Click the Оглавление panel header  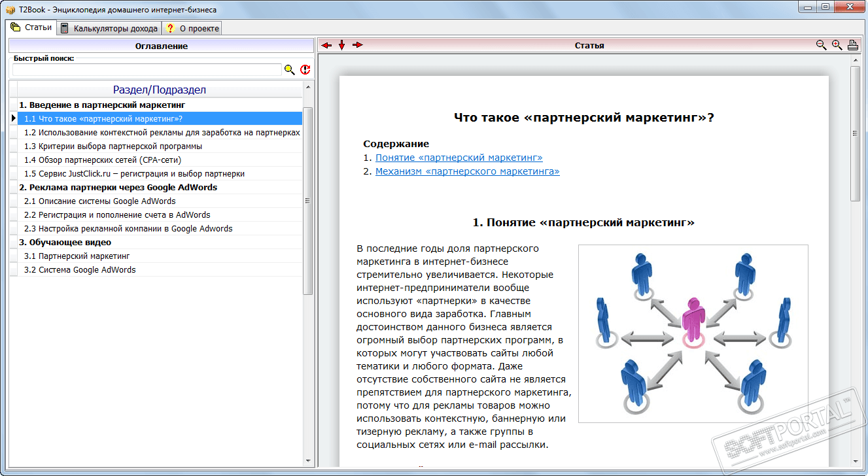161,46
